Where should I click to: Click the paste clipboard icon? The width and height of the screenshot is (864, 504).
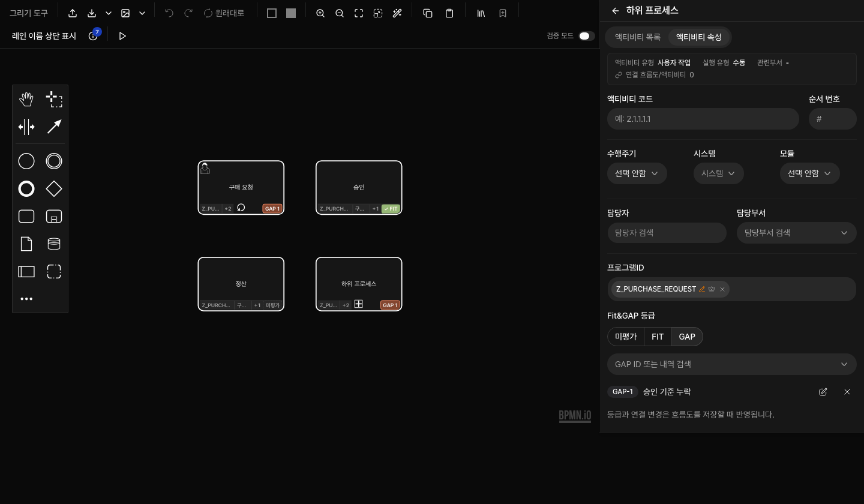click(449, 13)
